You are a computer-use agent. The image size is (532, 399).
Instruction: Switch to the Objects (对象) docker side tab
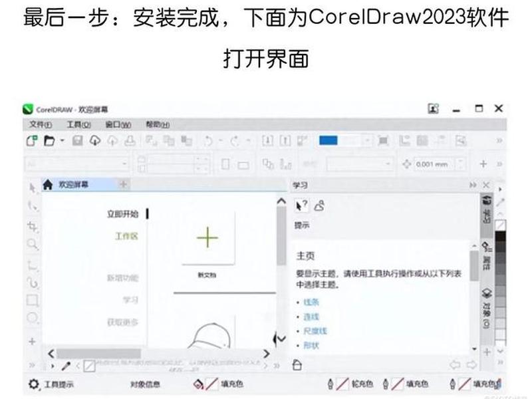[x=487, y=309]
